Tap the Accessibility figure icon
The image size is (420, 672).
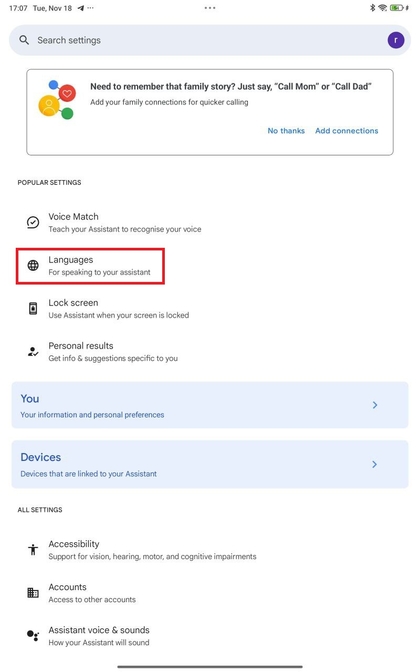[x=33, y=549]
